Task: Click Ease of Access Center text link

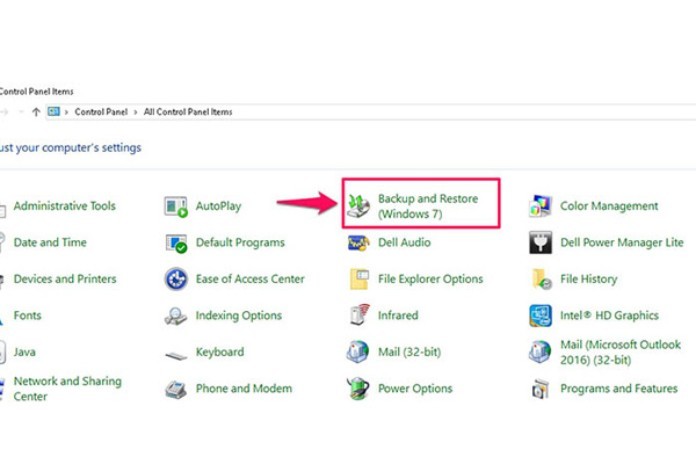Action: click(250, 279)
